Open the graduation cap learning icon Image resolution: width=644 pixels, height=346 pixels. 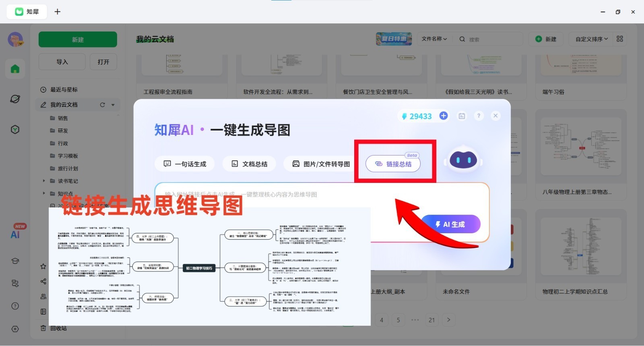15,261
